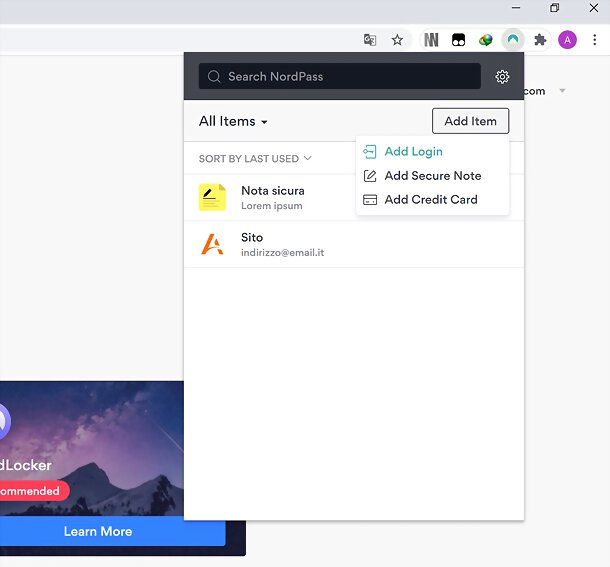Click the purple profile avatar A
The width and height of the screenshot is (610, 567).
[x=567, y=40]
